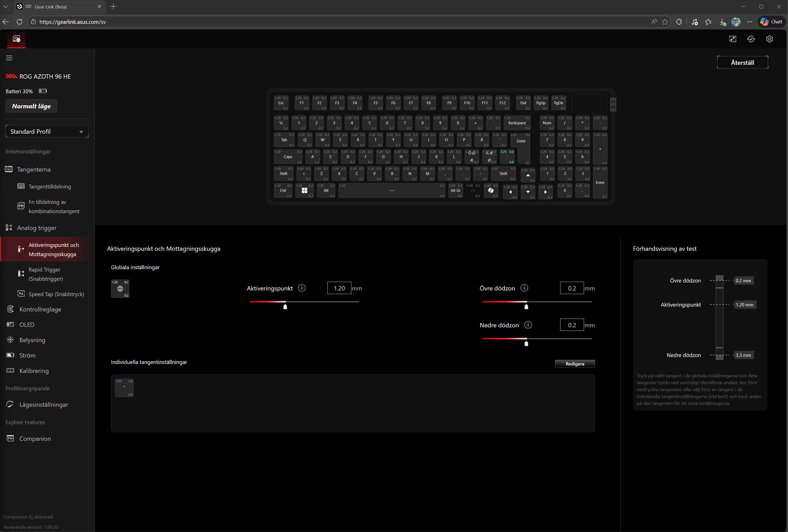Click the info icon next to Aktiveringspunkt
The height and width of the screenshot is (532, 788).
[x=301, y=288]
